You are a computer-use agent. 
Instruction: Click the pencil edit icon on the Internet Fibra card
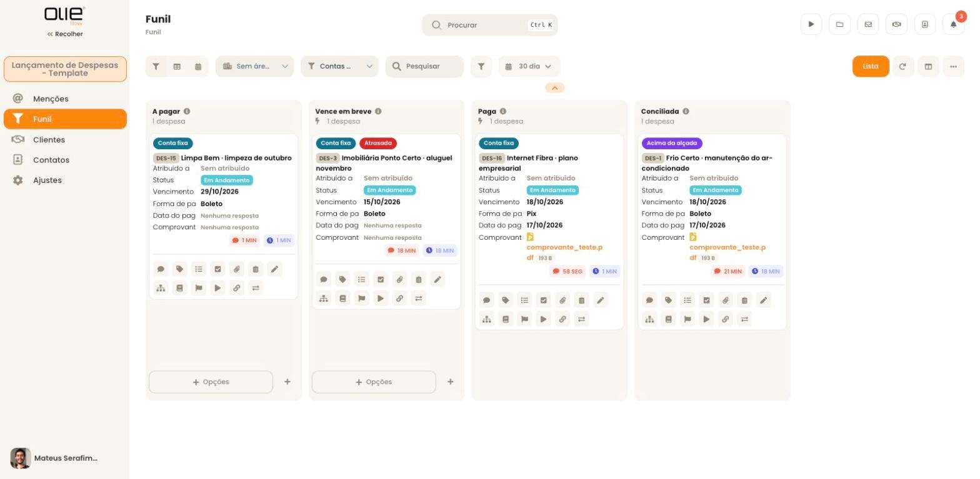click(601, 300)
